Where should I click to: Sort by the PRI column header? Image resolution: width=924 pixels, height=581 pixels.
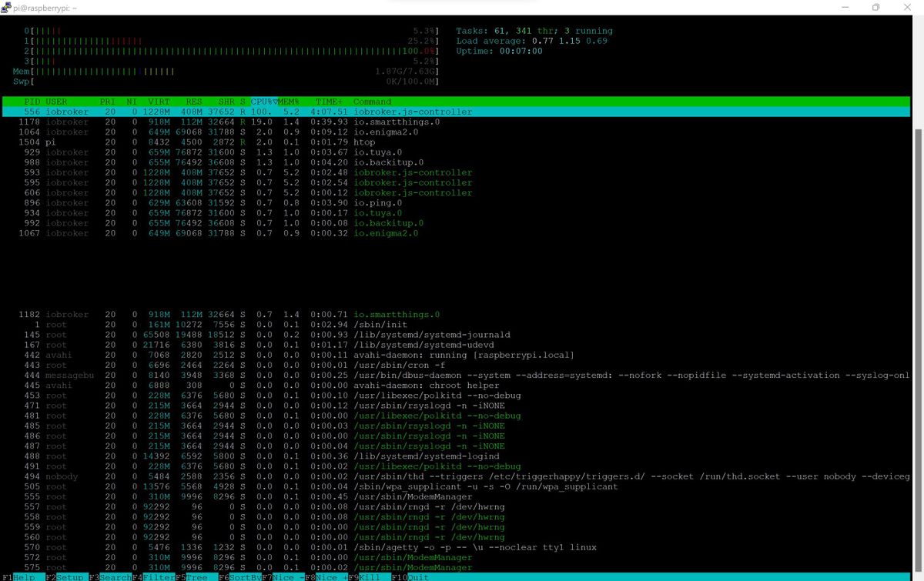[x=107, y=102]
